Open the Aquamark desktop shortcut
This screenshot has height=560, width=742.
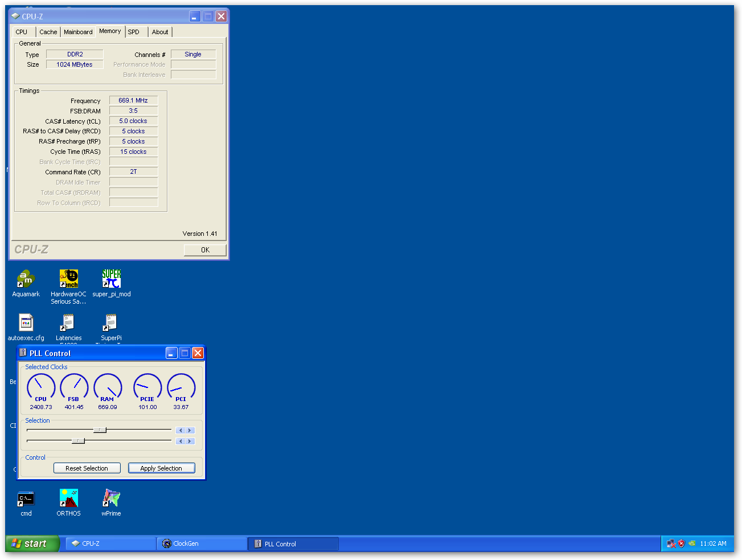pyautogui.click(x=26, y=279)
